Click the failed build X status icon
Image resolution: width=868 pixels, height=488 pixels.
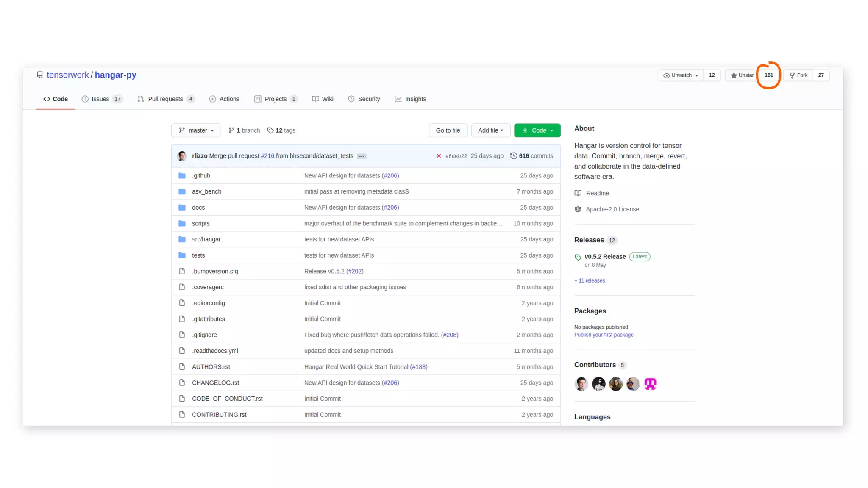439,156
